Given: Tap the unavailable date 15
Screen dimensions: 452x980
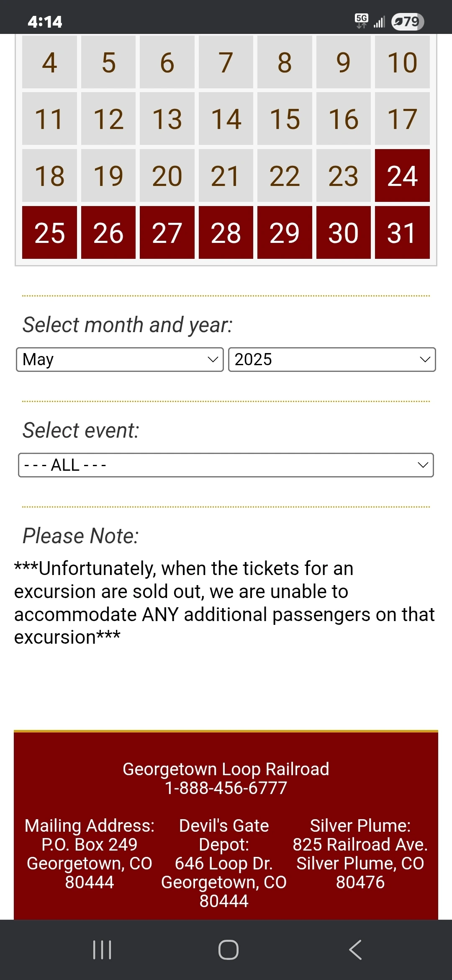Looking at the screenshot, I should 285,119.
